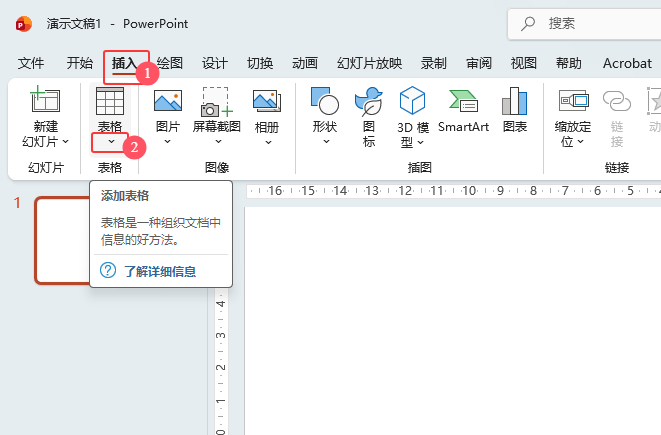Expand the 新建幻灯片 dropdown arrow

[x=66, y=142]
